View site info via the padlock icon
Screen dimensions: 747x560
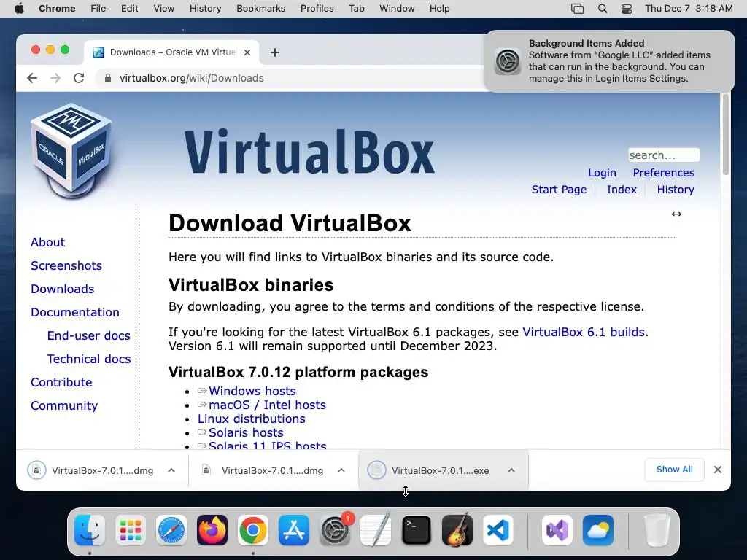click(108, 78)
